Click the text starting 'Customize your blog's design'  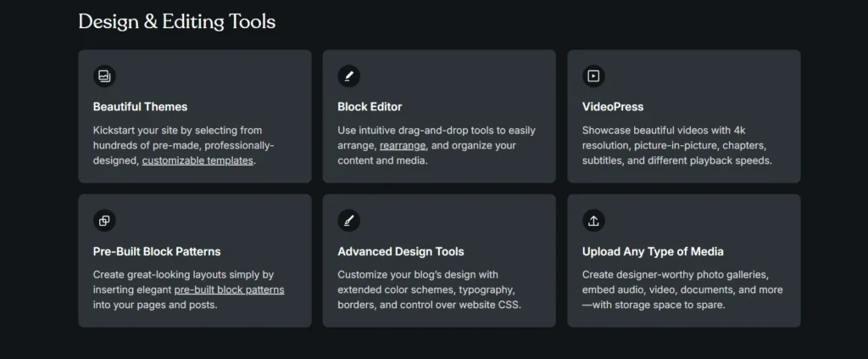430,289
